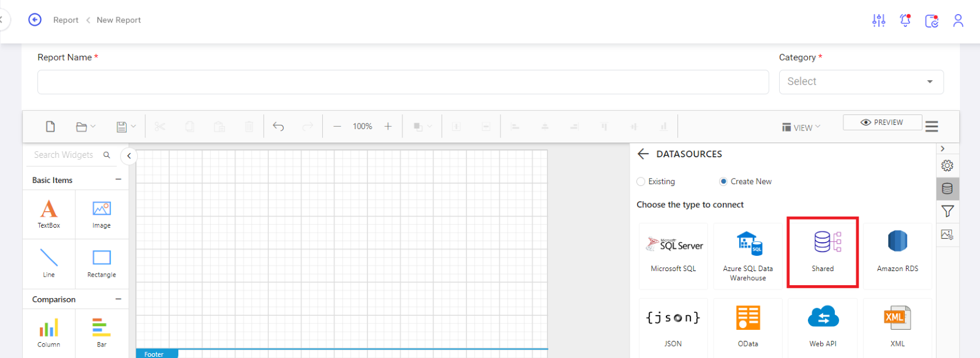Collapse the Basic Items section

118,180
